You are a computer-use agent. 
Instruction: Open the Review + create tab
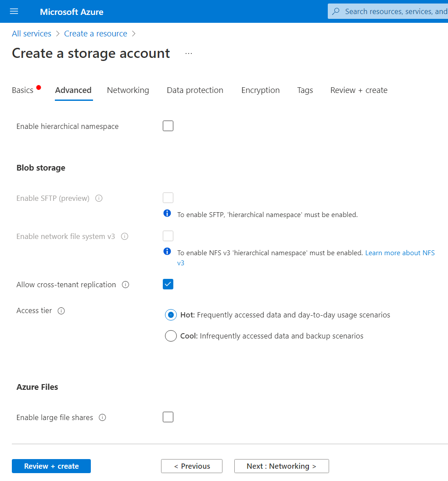point(358,90)
